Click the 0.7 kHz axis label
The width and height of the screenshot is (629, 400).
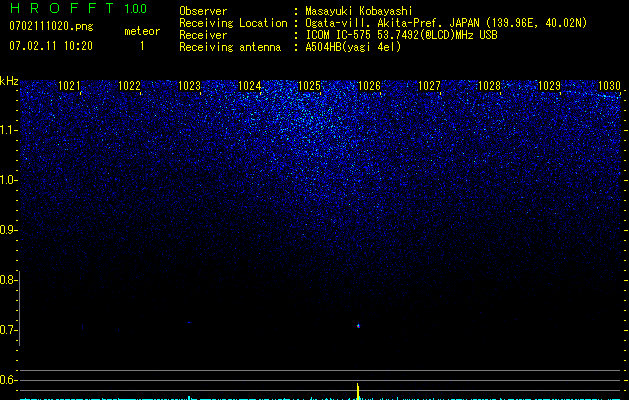click(x=8, y=330)
